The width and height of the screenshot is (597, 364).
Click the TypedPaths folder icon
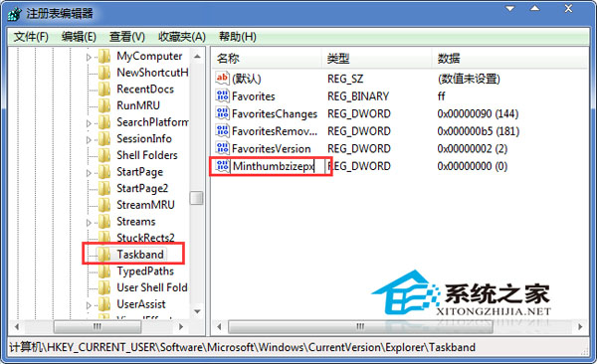point(104,272)
